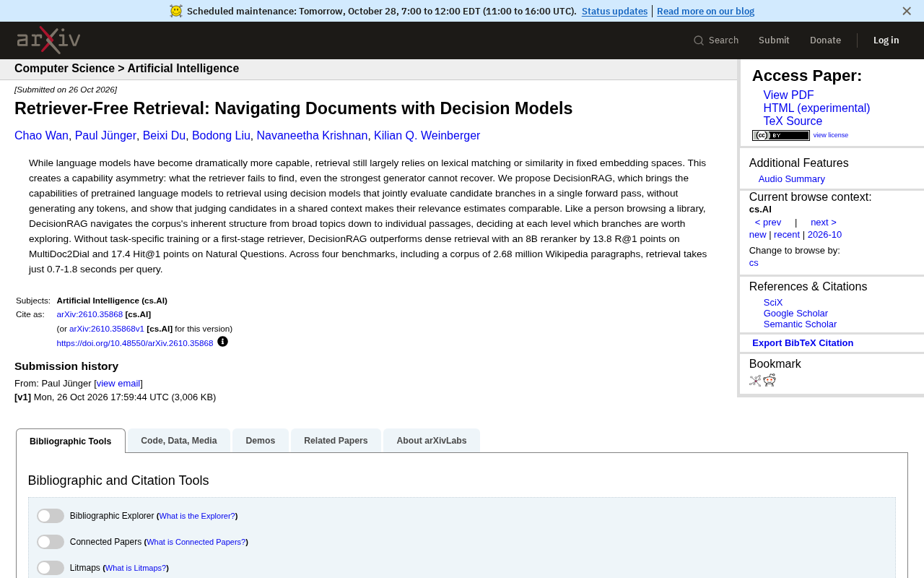Open HTML (experimental) version
The height and width of the screenshot is (578, 924).
point(816,108)
